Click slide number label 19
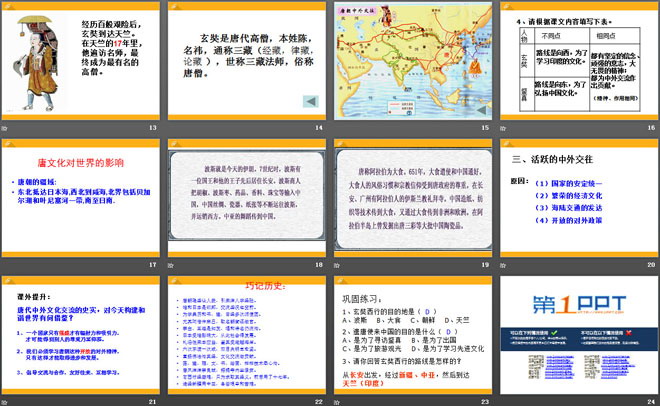Screen dimensions: 660x406 coord(485,265)
